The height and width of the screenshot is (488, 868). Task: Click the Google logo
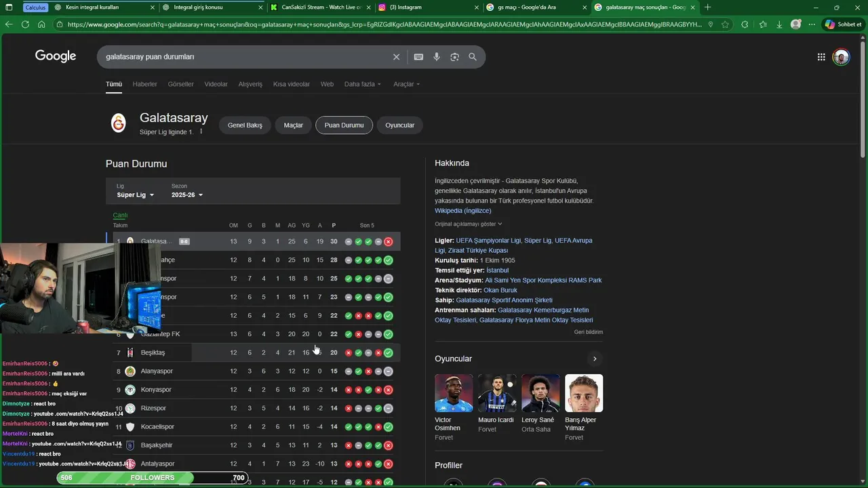(x=56, y=56)
